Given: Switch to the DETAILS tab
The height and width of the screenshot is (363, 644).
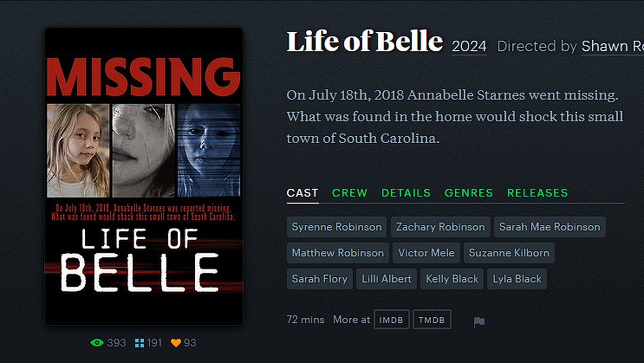Looking at the screenshot, I should coord(406,193).
